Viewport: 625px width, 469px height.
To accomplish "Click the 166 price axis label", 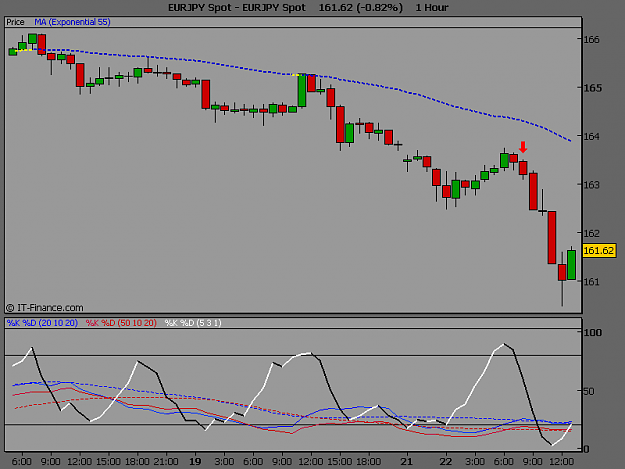I will [592, 39].
